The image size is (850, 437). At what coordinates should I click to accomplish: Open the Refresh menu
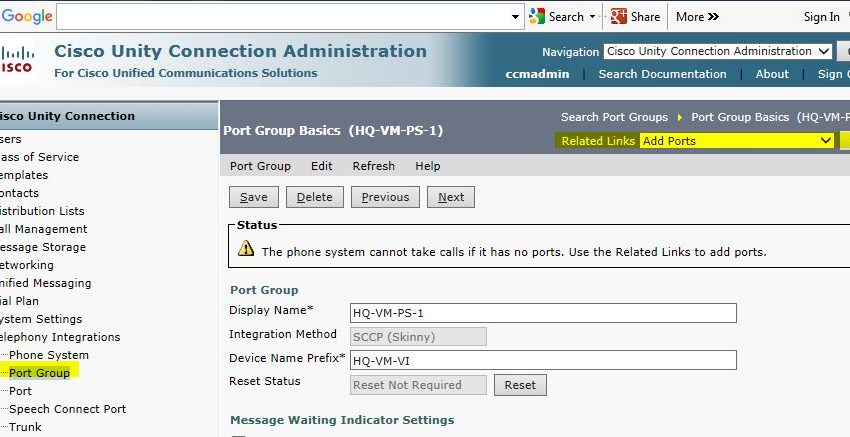(x=374, y=166)
